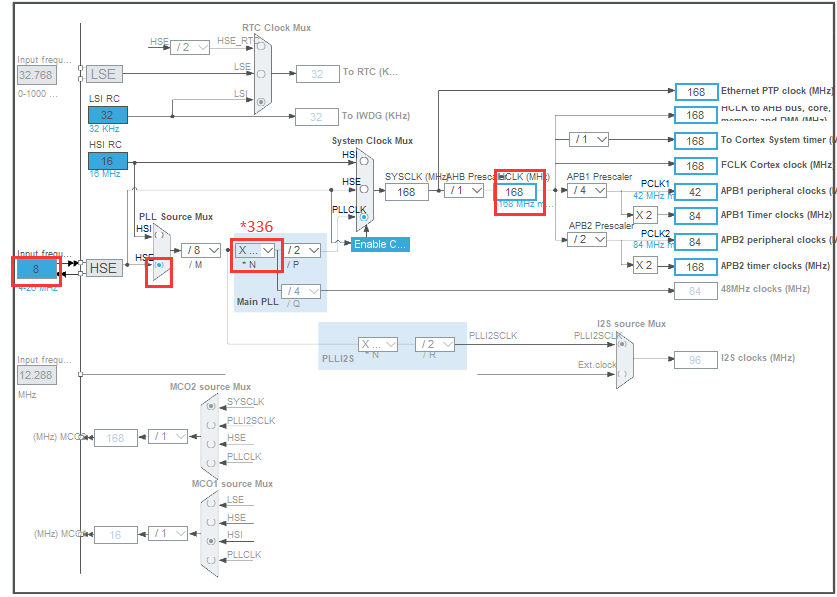Click the APB1 X 2 timer multiplier box
The image size is (837, 597).
click(x=645, y=215)
